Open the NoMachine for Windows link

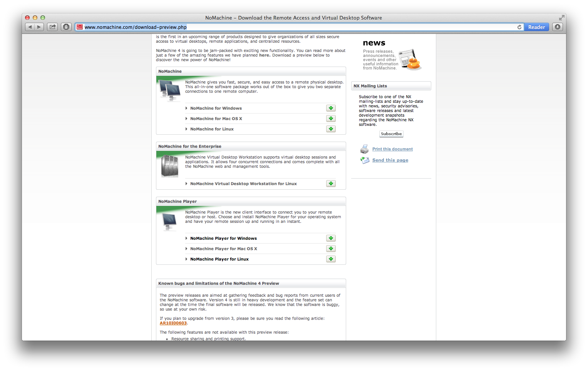[216, 108]
